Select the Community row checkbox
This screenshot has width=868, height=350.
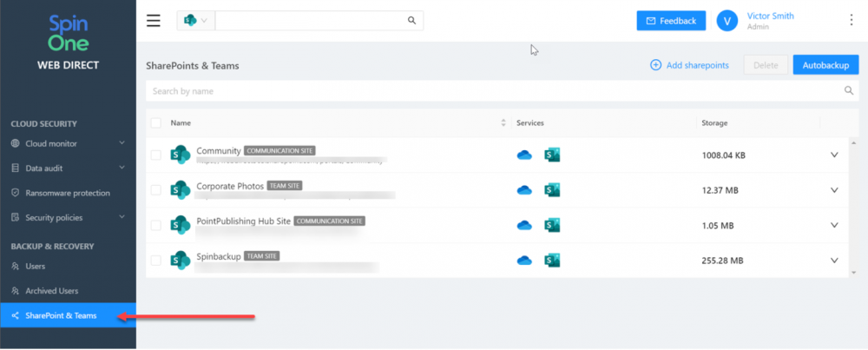156,155
